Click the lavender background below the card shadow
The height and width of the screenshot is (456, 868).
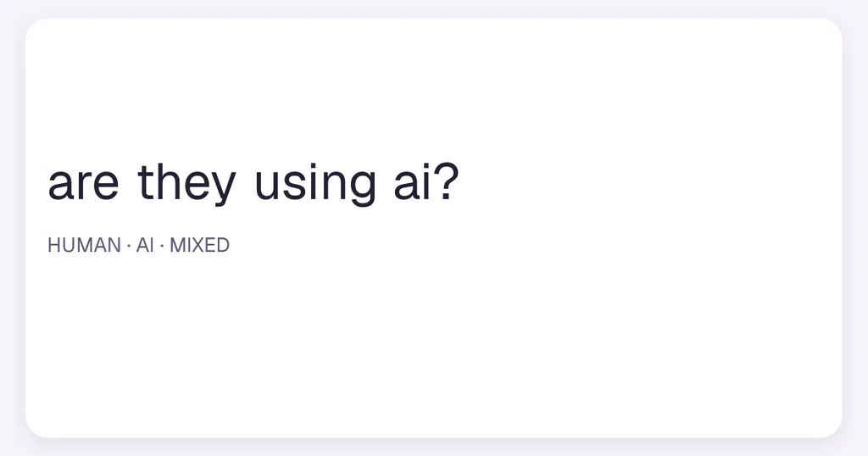tap(434, 450)
